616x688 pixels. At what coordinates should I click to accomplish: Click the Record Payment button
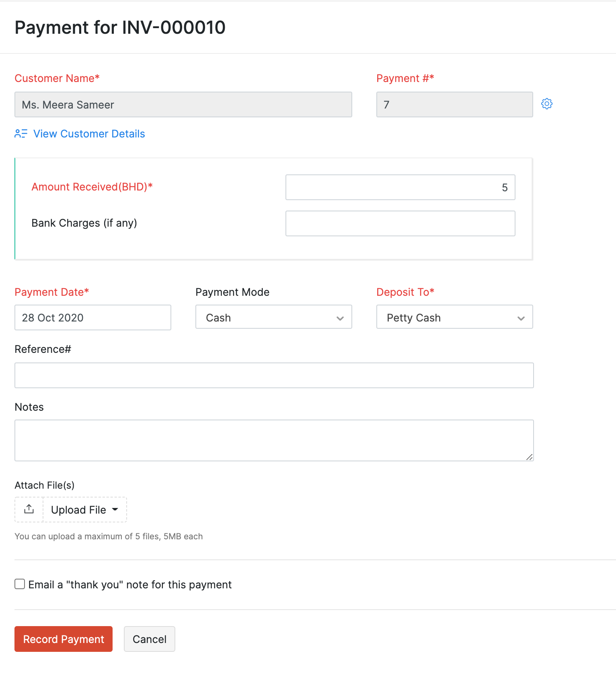click(x=64, y=639)
